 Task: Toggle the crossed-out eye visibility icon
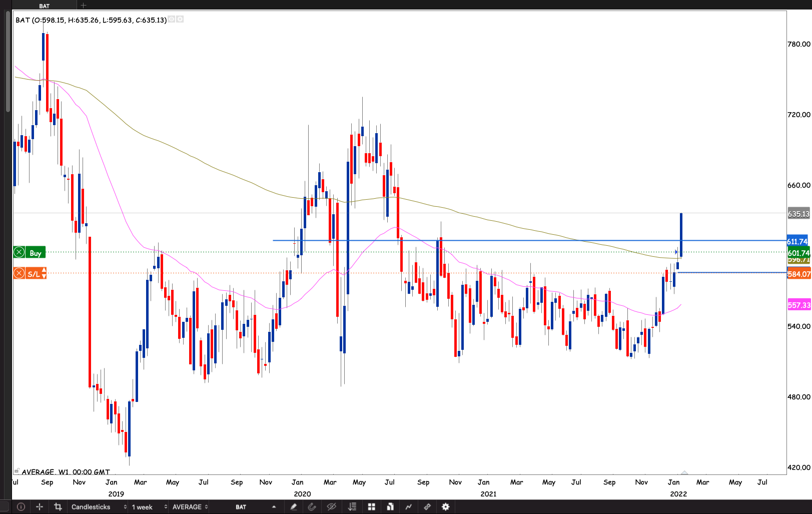tap(331, 507)
